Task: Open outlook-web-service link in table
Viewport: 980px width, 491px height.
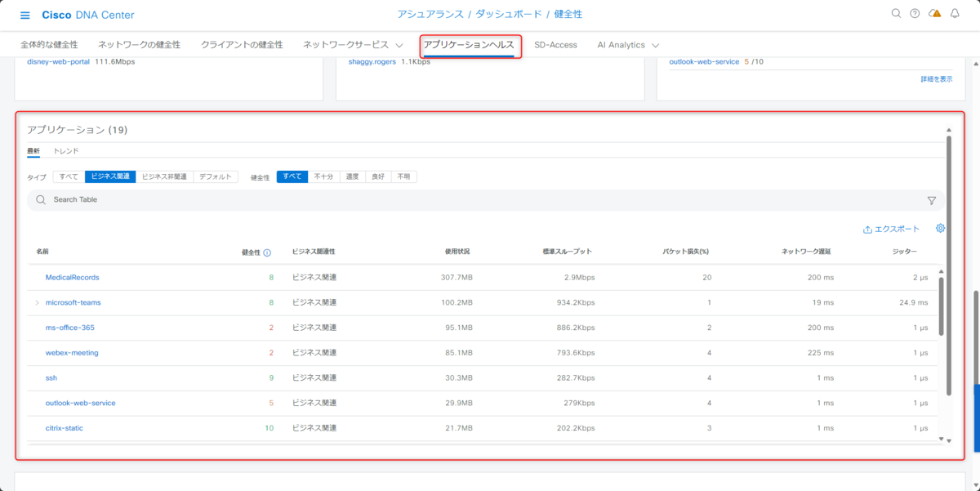Action: (80, 404)
